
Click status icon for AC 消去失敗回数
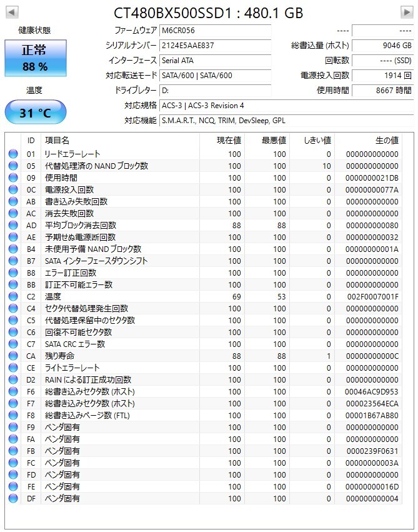point(13,213)
